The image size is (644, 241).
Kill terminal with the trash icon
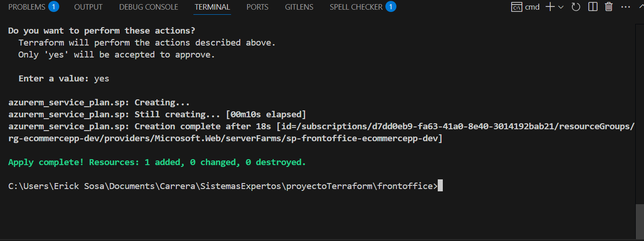[609, 7]
